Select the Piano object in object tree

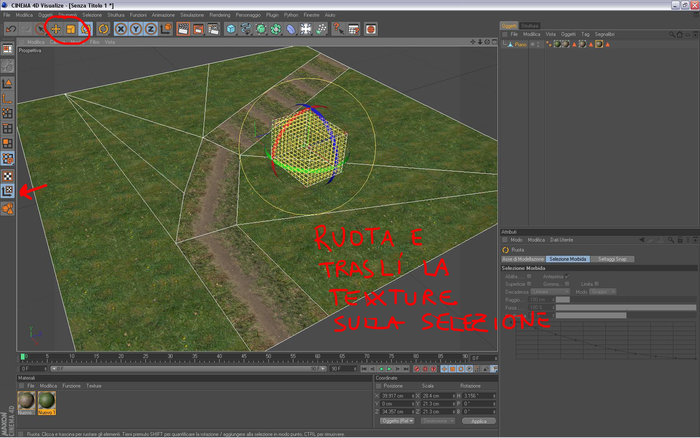(x=520, y=44)
